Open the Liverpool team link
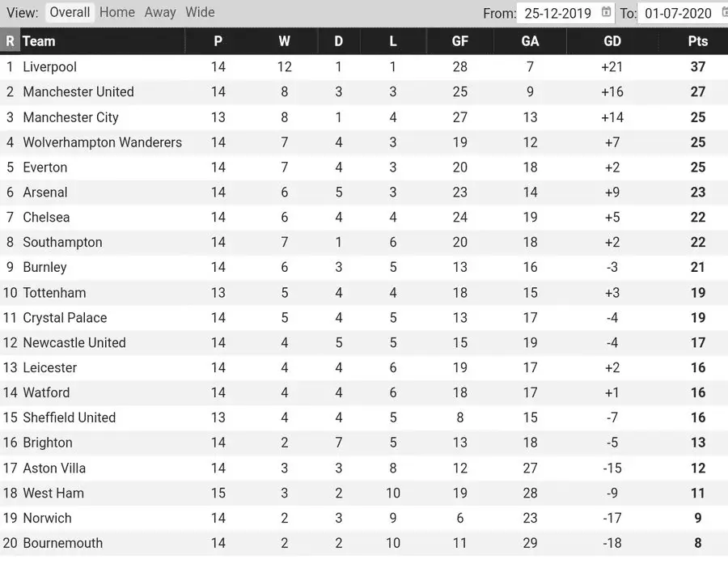Image resolution: width=728 pixels, height=568 pixels. coord(49,67)
